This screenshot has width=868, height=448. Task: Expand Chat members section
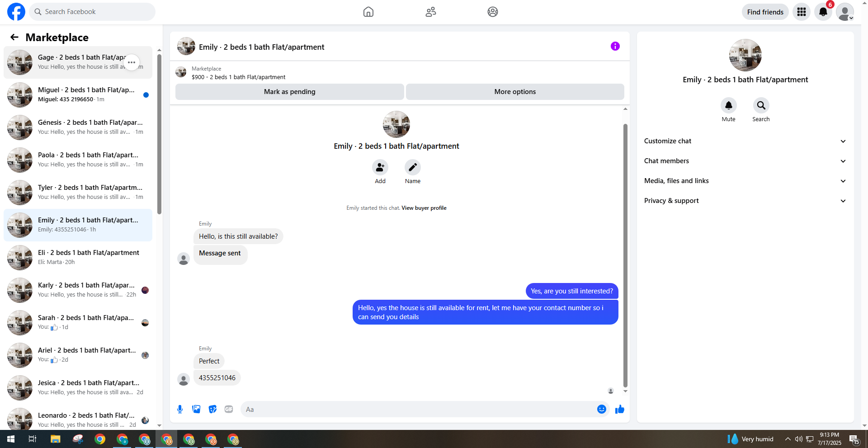tap(745, 161)
